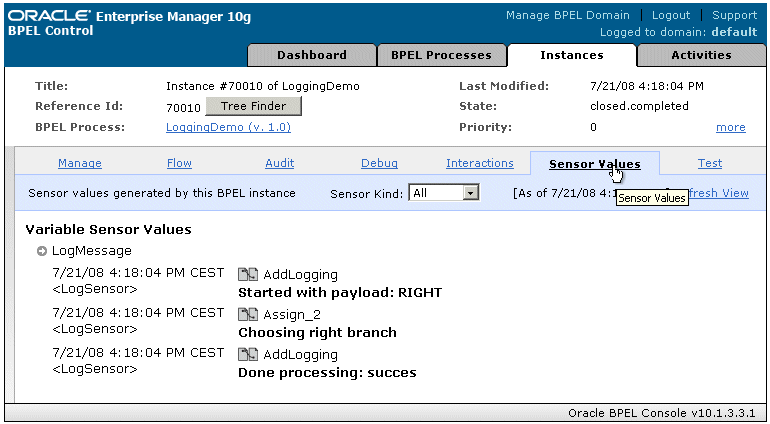Open the Audit sub-tab
This screenshot has width=770, height=424.
pos(279,163)
